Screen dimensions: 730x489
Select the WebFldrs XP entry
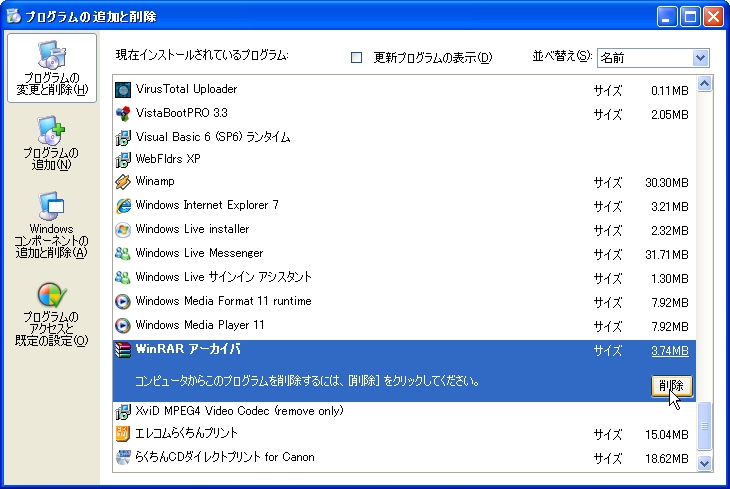(404, 159)
